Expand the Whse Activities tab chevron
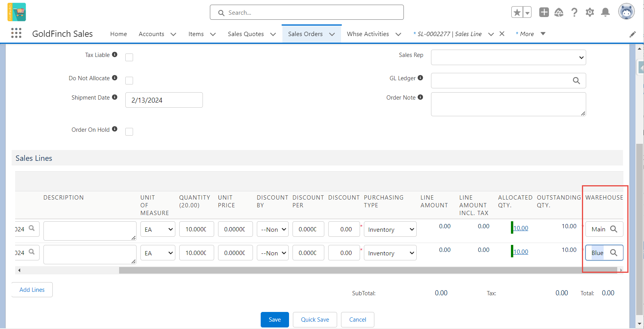644x329 pixels. tap(398, 34)
